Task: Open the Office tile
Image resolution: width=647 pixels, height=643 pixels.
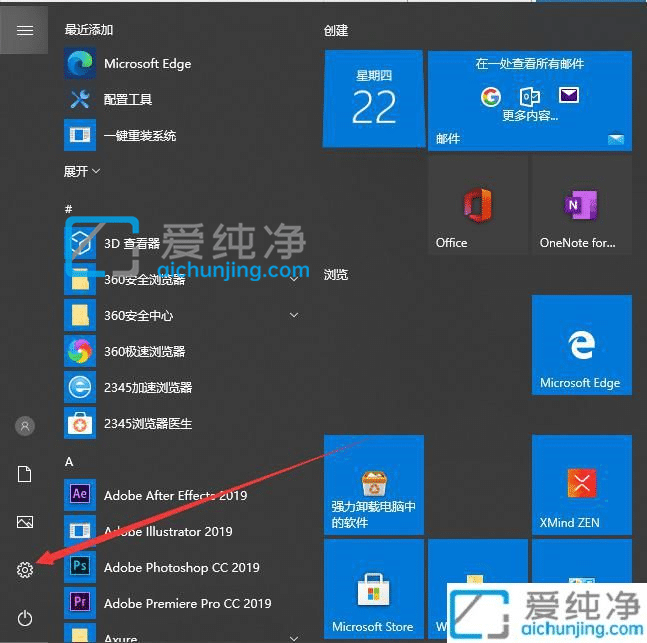Action: coord(478,205)
